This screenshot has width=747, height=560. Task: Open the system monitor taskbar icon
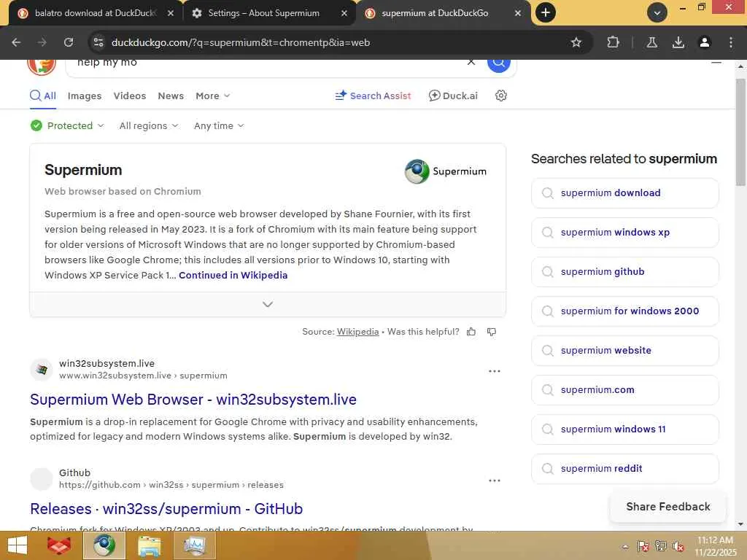194,545
